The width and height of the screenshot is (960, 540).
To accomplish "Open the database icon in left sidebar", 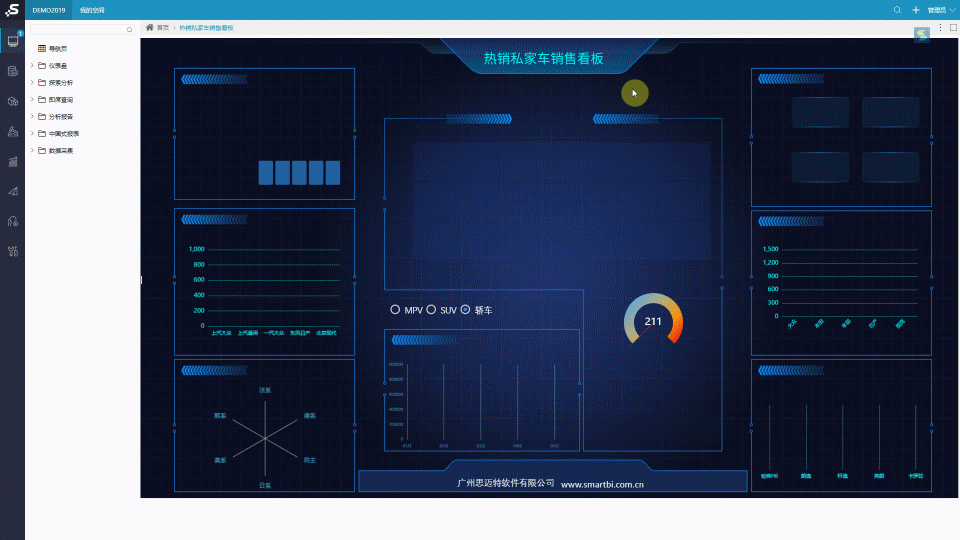I will (x=13, y=71).
